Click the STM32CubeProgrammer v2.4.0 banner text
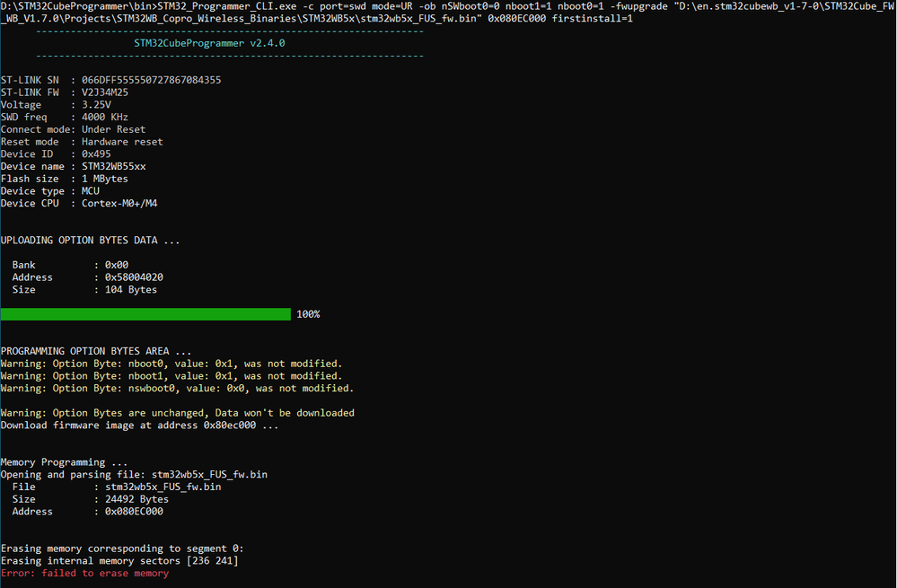The width and height of the screenshot is (897, 588). pos(209,43)
